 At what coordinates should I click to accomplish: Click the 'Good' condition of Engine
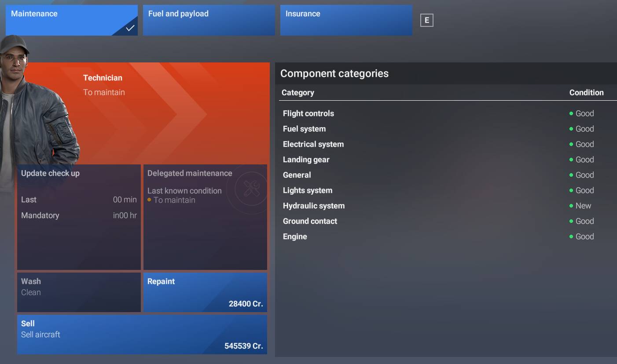tap(582, 237)
